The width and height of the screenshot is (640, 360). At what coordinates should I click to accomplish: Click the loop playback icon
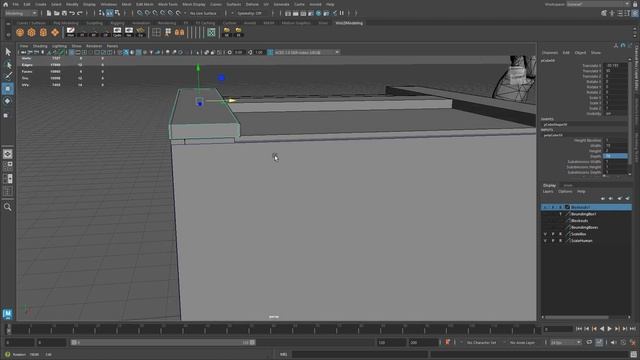(589, 342)
